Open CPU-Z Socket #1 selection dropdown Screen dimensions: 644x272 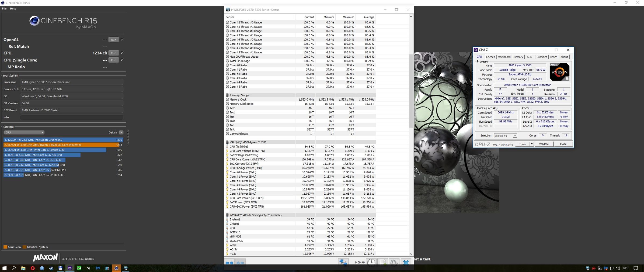[x=505, y=136]
